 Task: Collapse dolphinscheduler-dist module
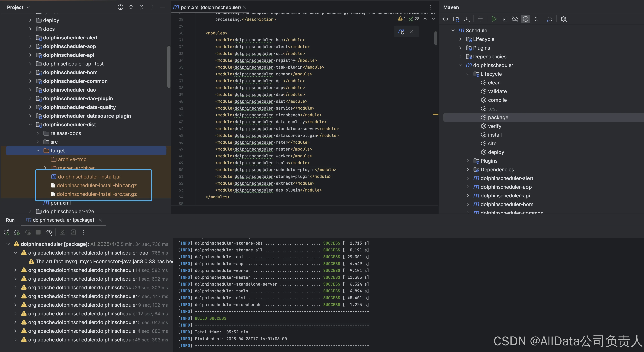(x=30, y=124)
